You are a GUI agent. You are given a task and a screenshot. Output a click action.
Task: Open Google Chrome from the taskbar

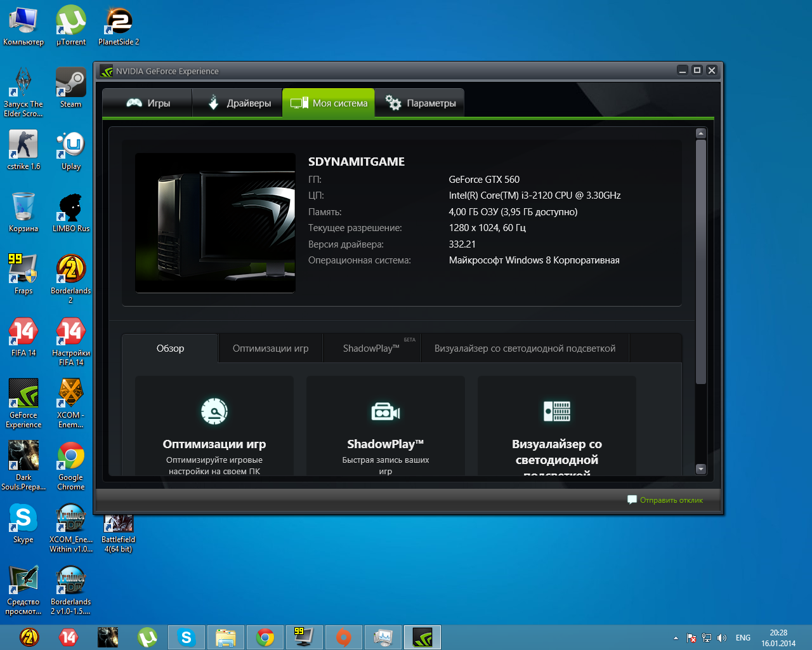click(265, 637)
